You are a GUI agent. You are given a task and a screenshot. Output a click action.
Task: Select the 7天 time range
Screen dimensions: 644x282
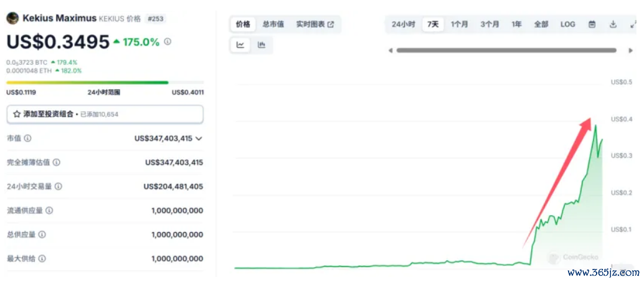click(433, 24)
